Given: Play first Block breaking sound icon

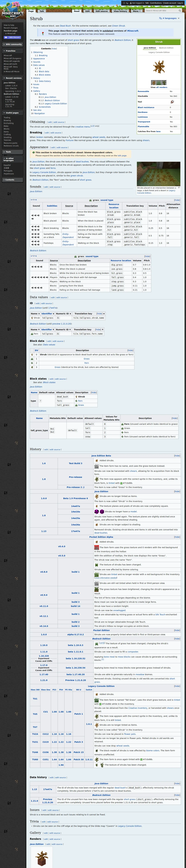Looking at the screenshot, I should click(33, 226).
